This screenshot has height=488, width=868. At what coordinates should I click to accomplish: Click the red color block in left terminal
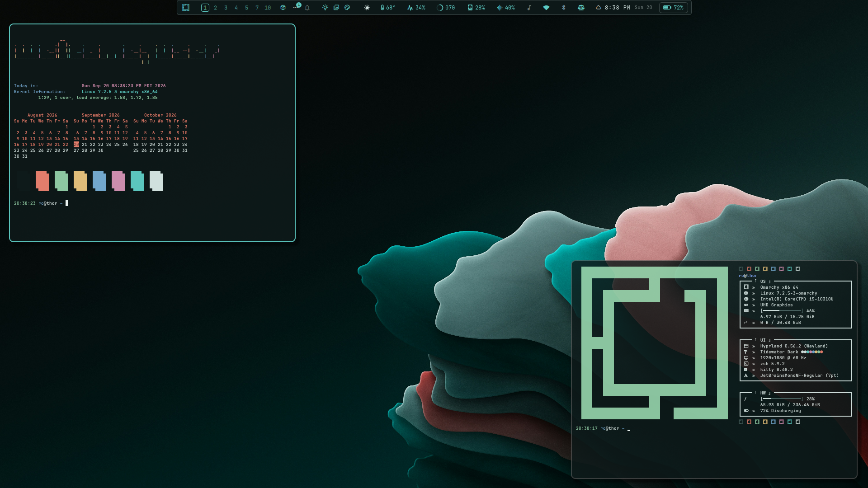[42, 181]
